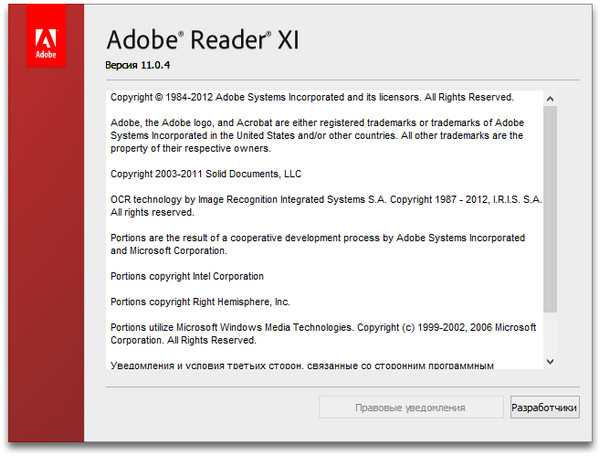Click the Версия 11.0.4 version label
Viewport: 600px width, 456px height.
(145, 67)
